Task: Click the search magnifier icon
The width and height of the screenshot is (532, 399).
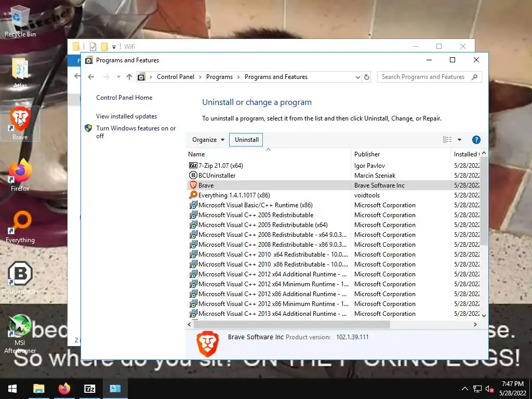Action: click(474, 77)
